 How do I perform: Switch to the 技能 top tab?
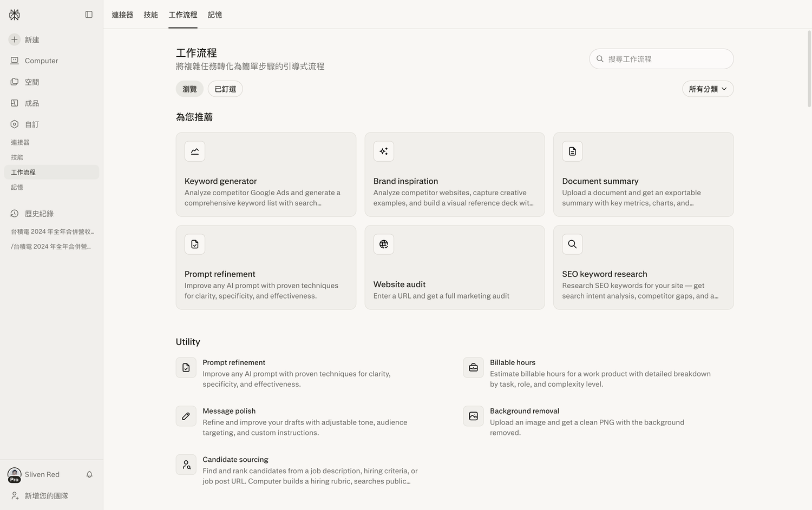coord(151,15)
